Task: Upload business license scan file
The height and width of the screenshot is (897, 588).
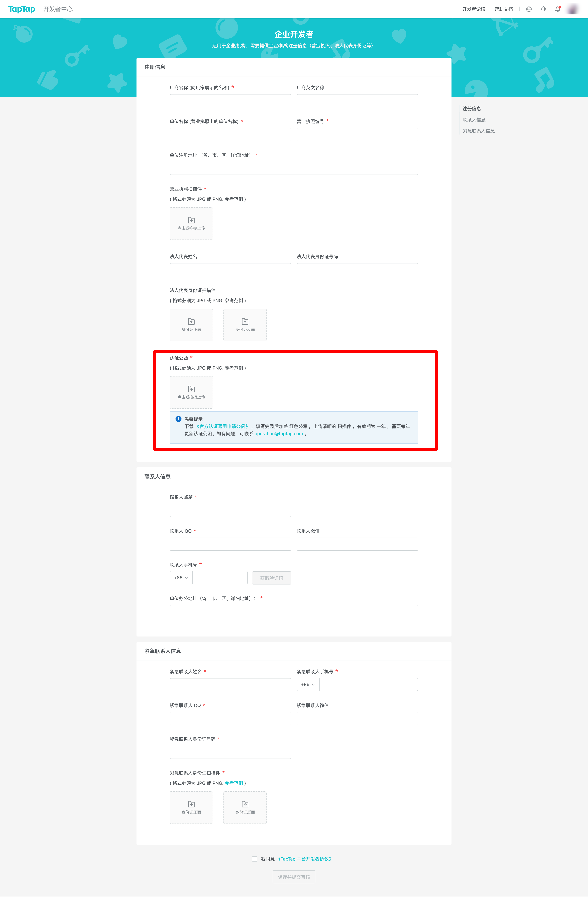Action: click(x=191, y=223)
